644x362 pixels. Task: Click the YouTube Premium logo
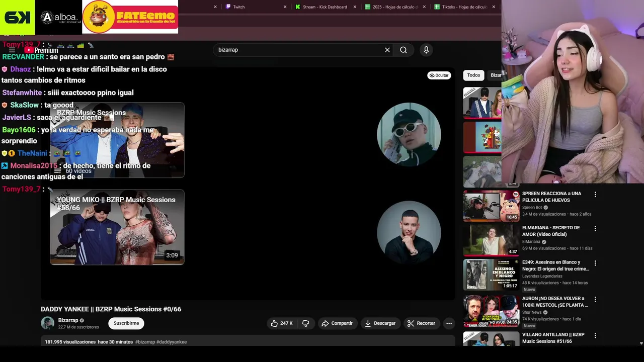(x=41, y=50)
